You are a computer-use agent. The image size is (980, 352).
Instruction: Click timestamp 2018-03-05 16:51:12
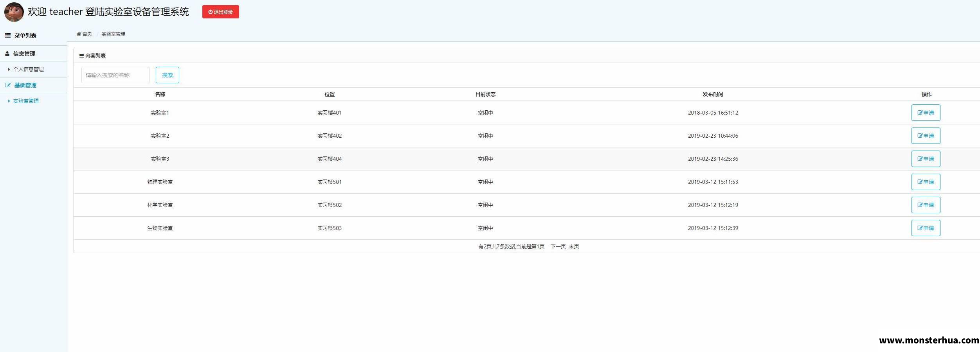(713, 113)
